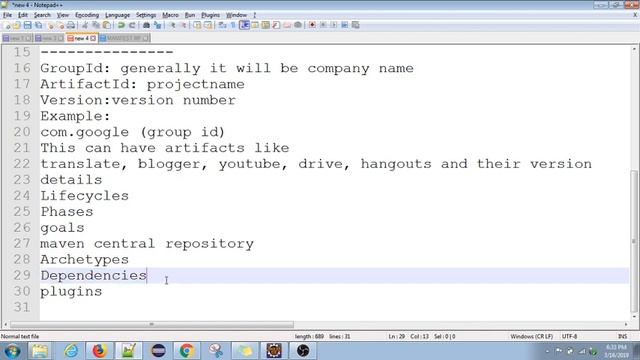
Task: Click 'Windows (CR LF)' in status bar
Action: pyautogui.click(x=531, y=337)
